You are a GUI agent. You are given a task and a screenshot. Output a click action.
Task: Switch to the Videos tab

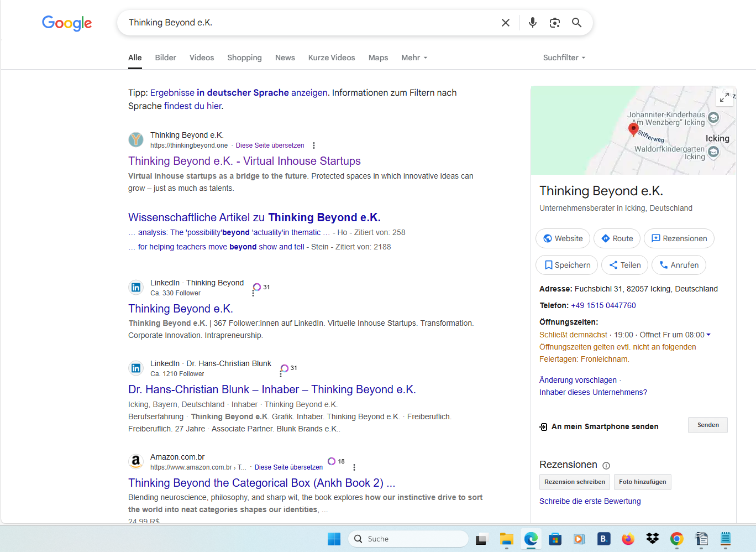click(x=202, y=58)
